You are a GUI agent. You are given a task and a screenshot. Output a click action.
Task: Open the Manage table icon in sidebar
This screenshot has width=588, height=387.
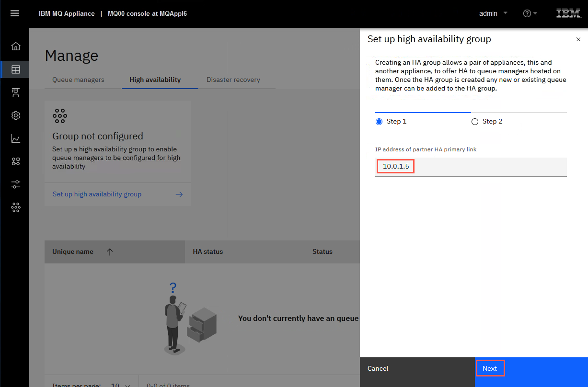(x=16, y=69)
